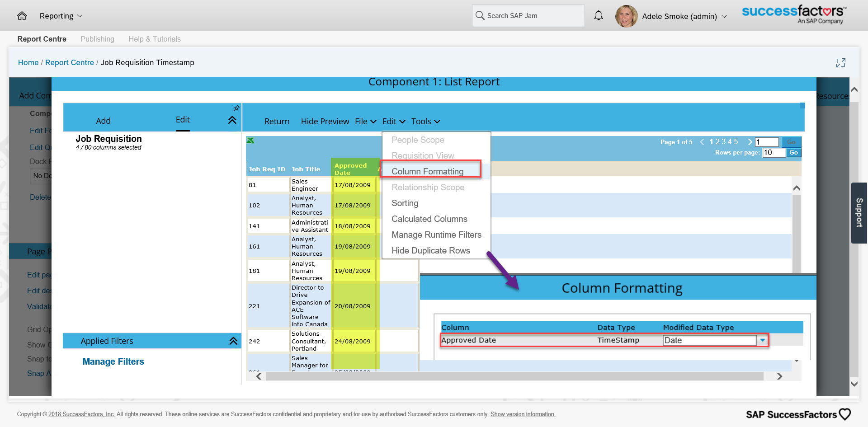
Task: Open the Reporting navigation dropdown
Action: coord(61,16)
